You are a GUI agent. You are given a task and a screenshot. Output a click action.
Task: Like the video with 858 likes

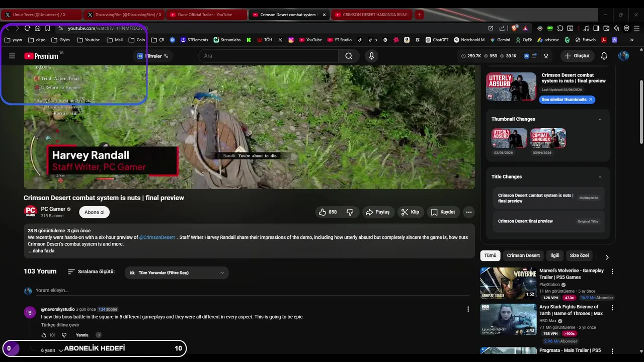328,212
